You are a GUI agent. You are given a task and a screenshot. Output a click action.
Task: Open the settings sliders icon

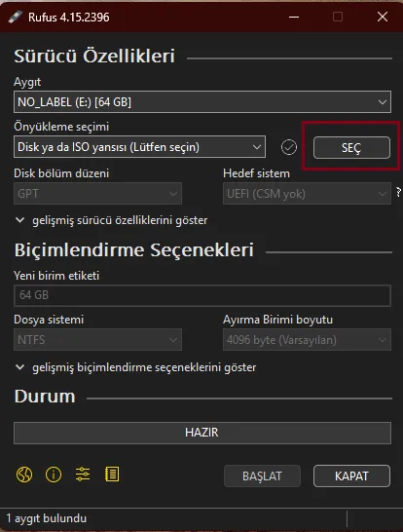83,475
